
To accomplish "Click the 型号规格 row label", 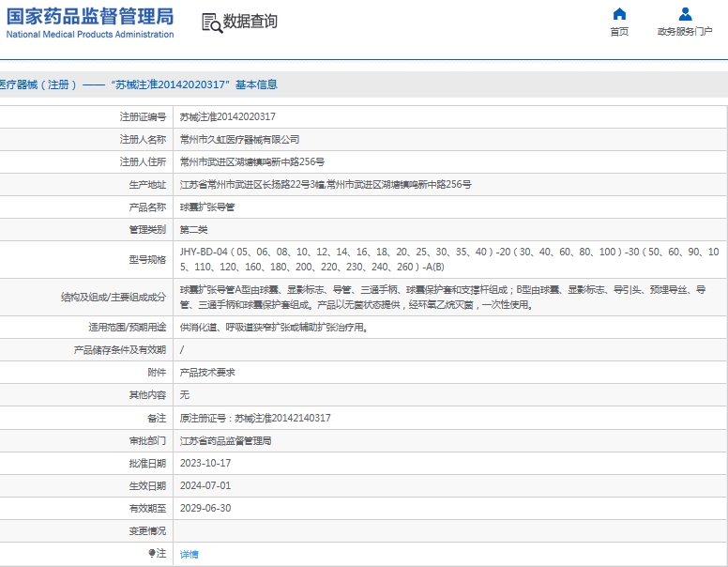I will coord(147,259).
